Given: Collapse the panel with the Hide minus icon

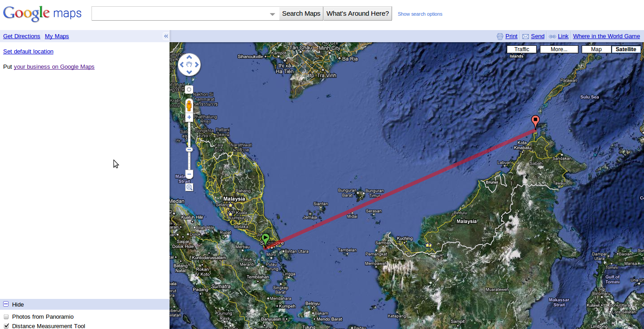Looking at the screenshot, I should click(6, 304).
